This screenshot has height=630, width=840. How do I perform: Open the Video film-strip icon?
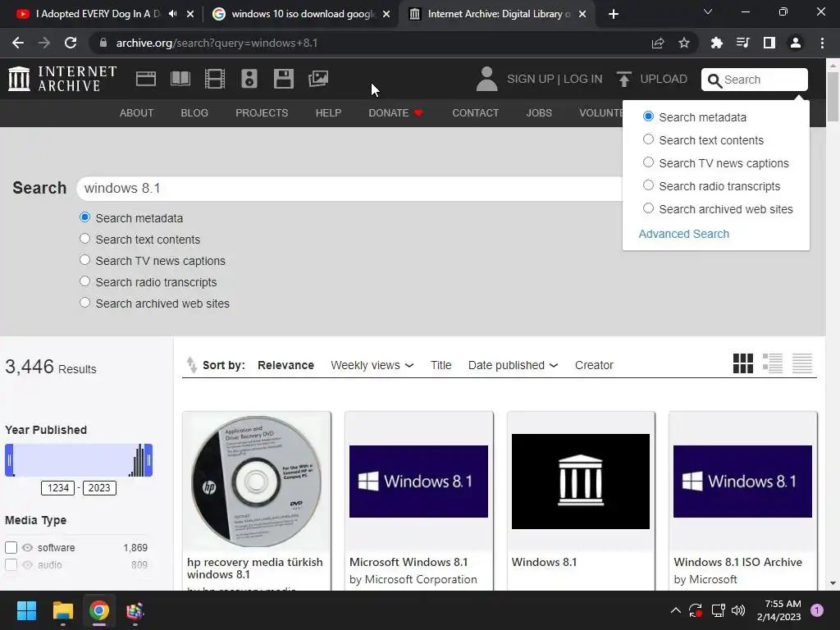(x=215, y=79)
